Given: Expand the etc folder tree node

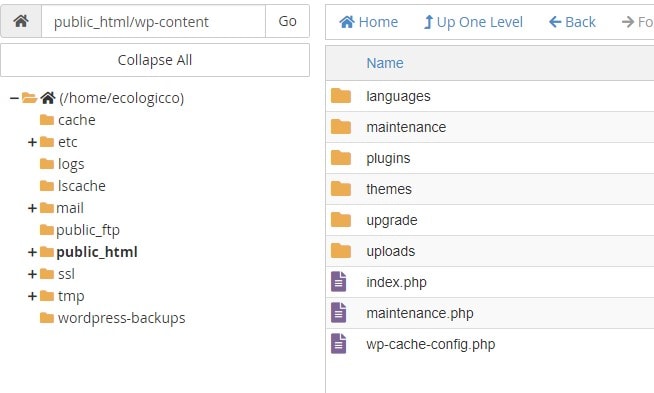Looking at the screenshot, I should point(32,142).
